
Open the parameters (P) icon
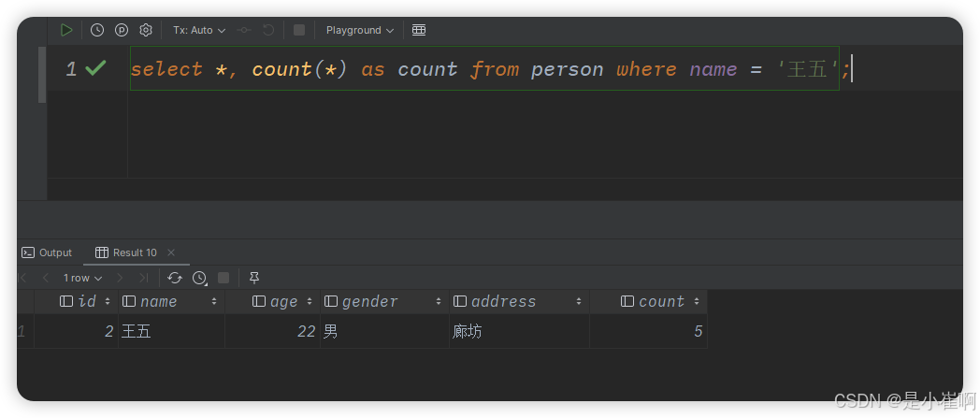point(122,30)
